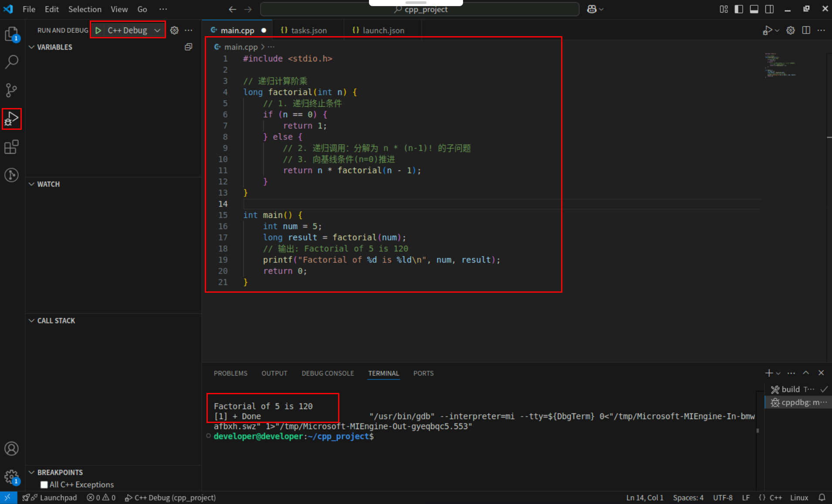Show more menus via title bar ellipsis

click(163, 9)
